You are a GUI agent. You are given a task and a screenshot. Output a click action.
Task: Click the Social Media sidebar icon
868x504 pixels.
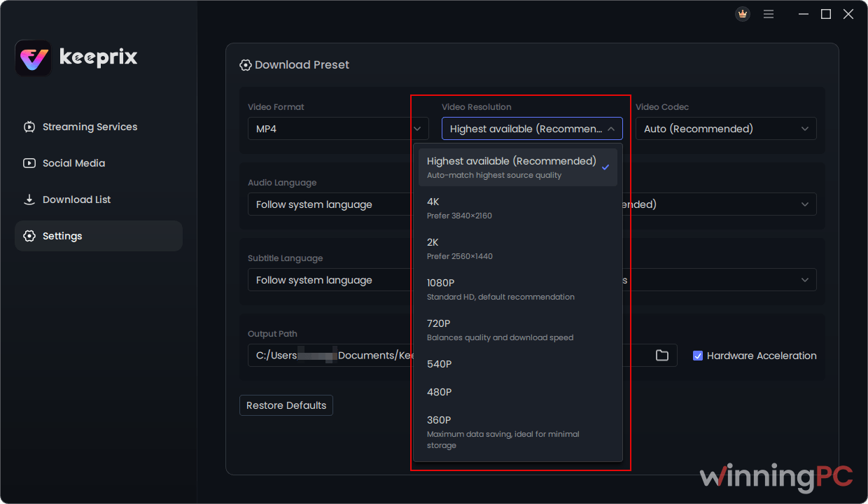[29, 163]
